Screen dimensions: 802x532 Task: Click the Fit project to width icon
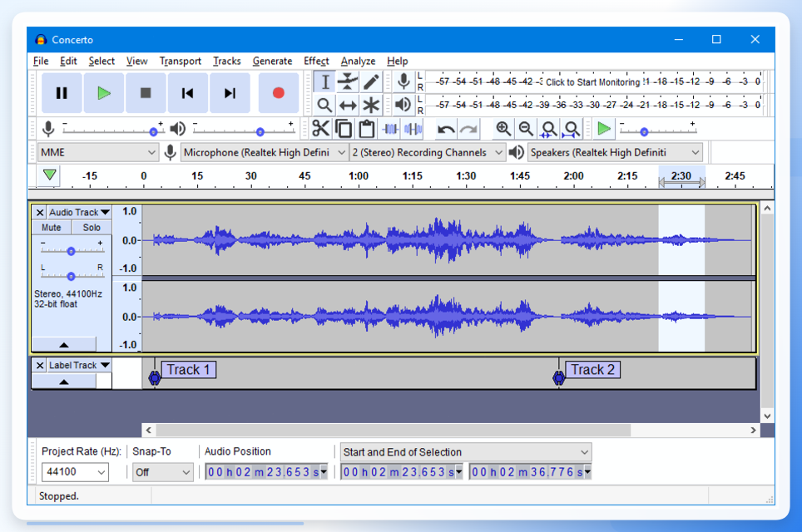click(572, 129)
